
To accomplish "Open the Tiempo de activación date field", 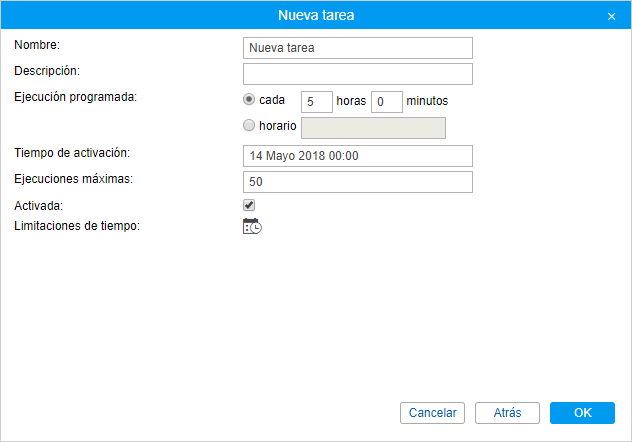I will tap(357, 156).
